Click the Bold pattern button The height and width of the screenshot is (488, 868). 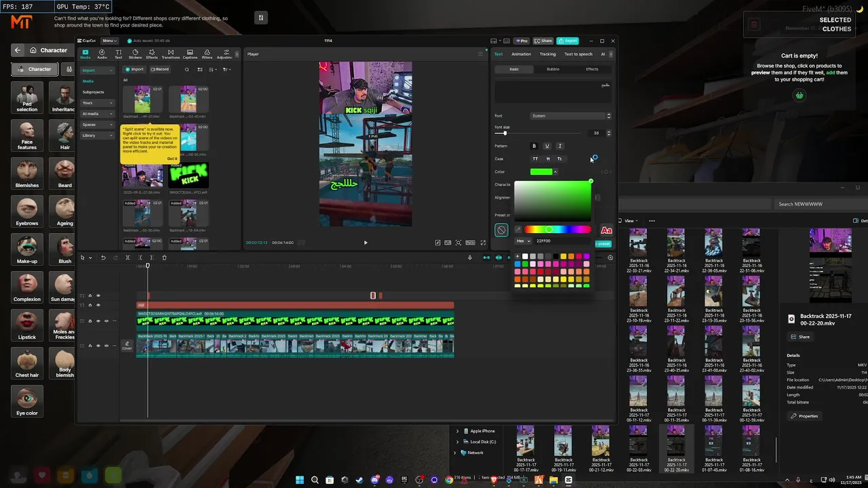534,146
